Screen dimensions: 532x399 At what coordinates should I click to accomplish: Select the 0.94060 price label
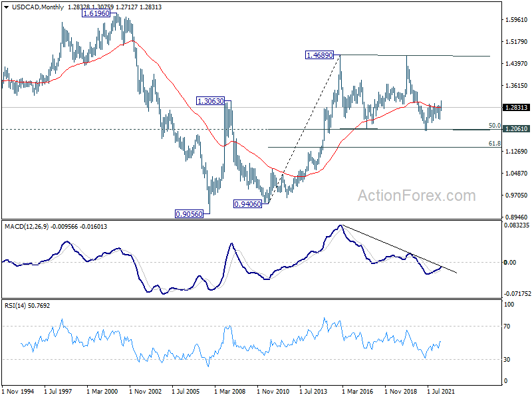point(247,203)
